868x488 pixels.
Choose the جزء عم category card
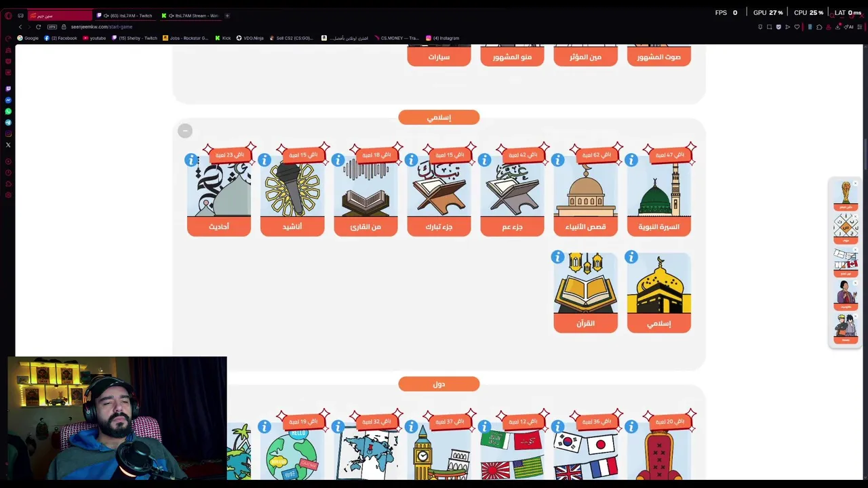point(512,196)
